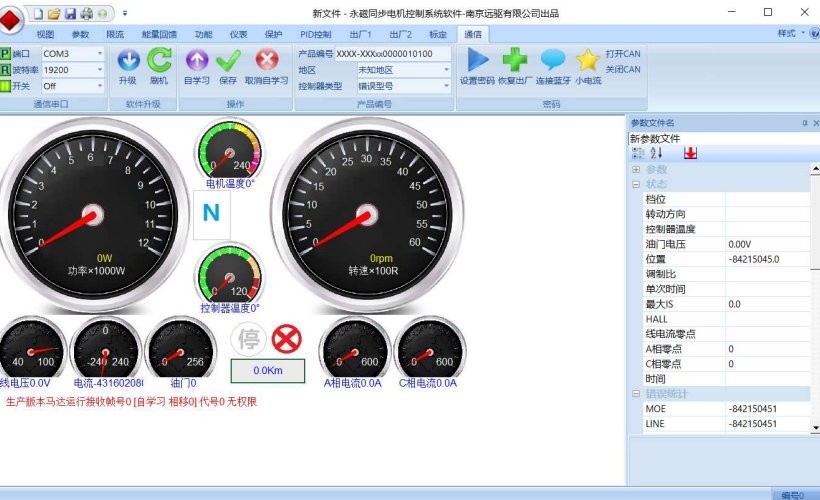
Task: Expand the 参数 group in property tree
Action: (636, 169)
